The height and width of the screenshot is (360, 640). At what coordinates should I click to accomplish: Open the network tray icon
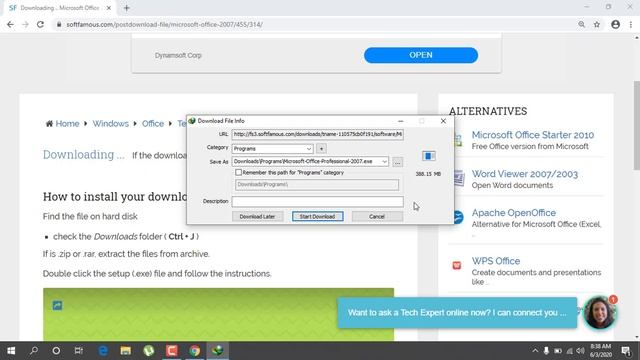coord(570,351)
